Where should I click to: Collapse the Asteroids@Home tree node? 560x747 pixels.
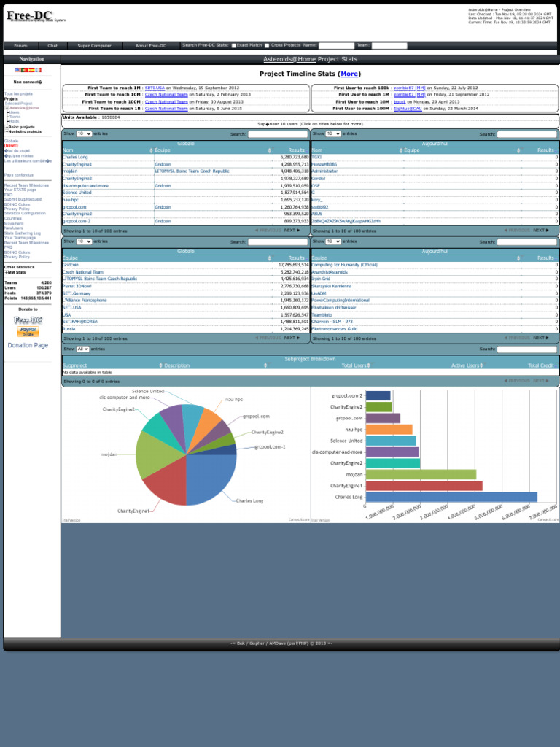click(7, 108)
